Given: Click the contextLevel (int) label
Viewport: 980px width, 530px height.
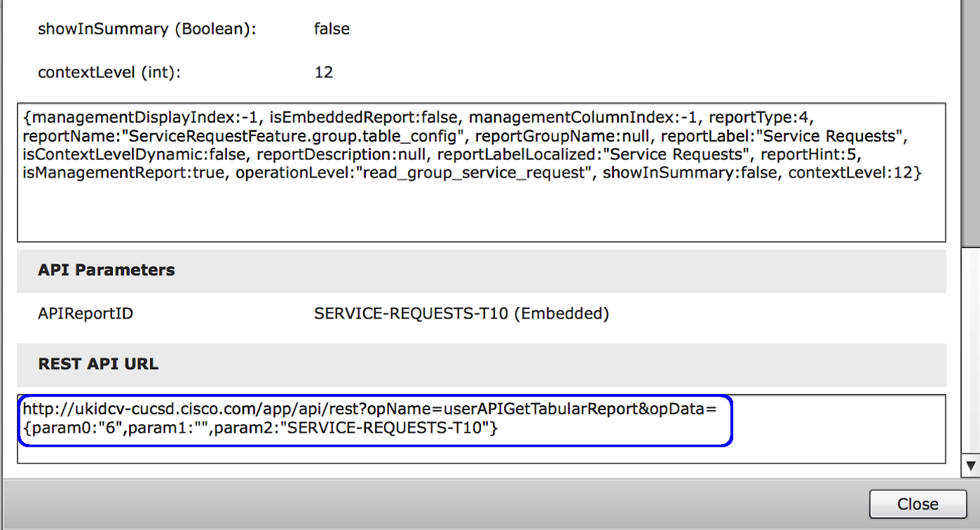Looking at the screenshot, I should click(x=109, y=72).
